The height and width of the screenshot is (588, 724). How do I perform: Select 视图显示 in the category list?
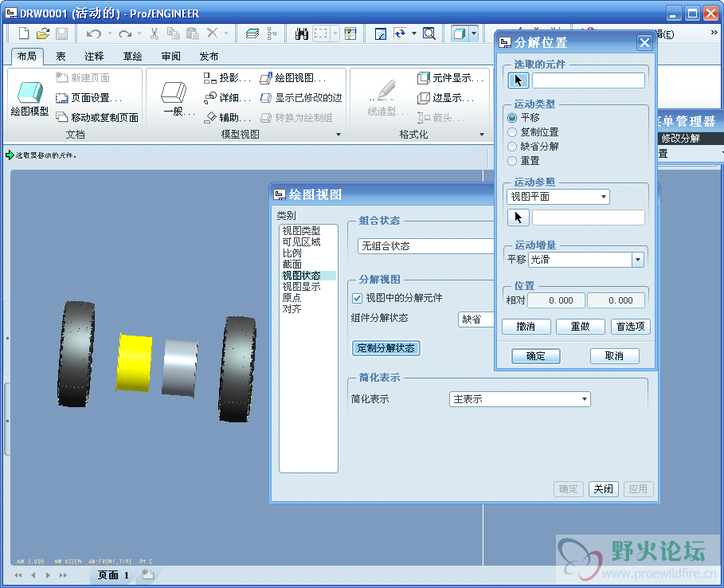tap(301, 287)
